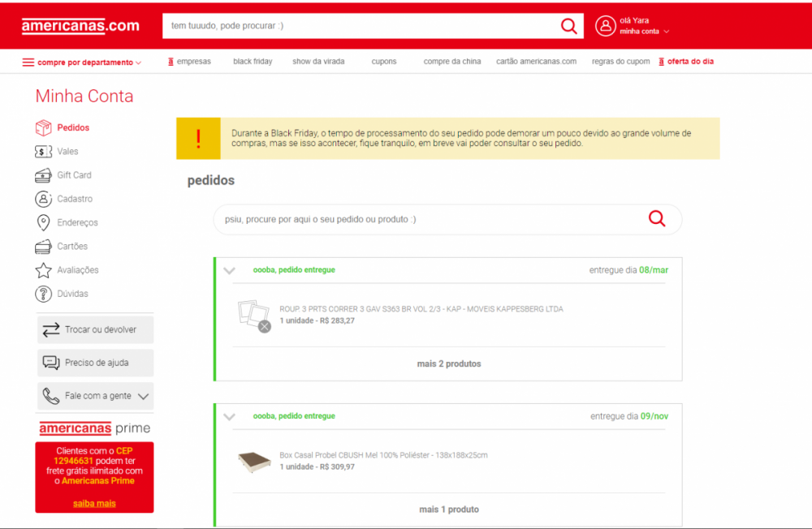
Task: Open the hamburger menu icon for departments
Action: 28,62
